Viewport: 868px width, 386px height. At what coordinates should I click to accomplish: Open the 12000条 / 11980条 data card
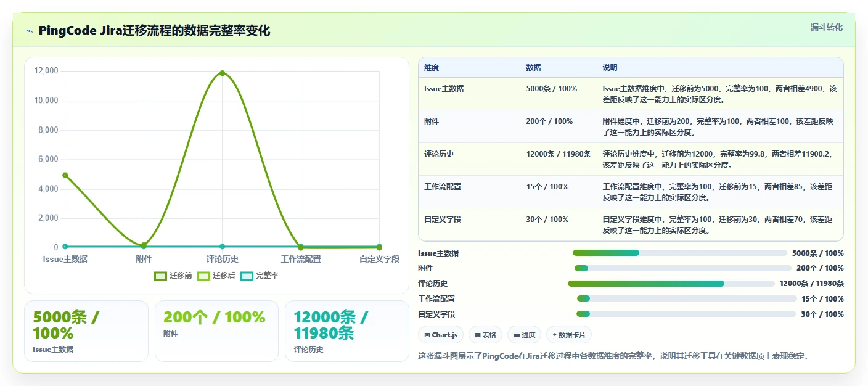point(347,331)
